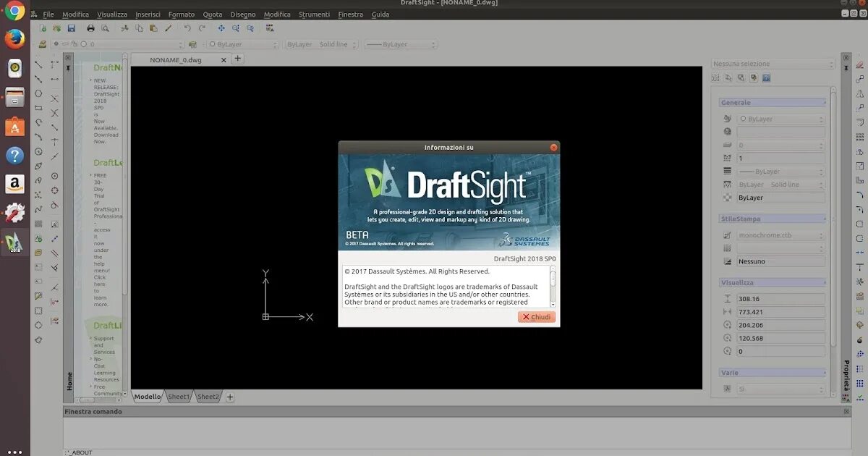Click the Redo arrow icon
Screen dimensions: 868x456
coord(202,28)
